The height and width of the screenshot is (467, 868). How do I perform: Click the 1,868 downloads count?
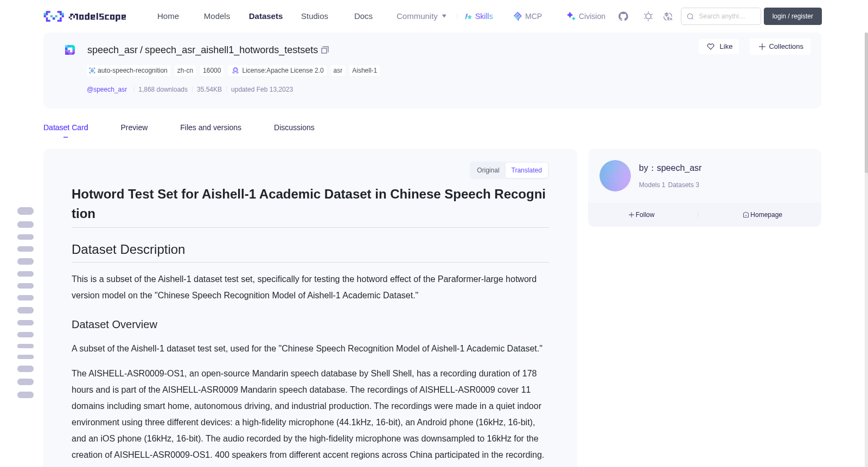[163, 89]
